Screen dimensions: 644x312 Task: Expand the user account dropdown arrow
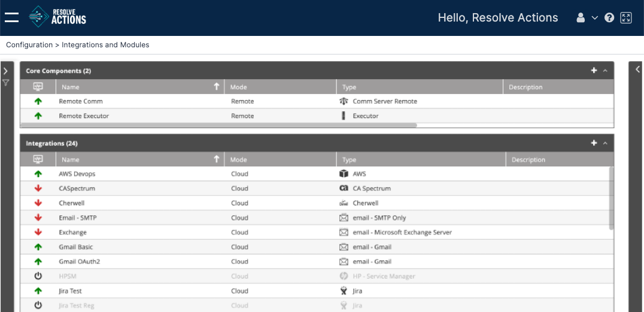(595, 18)
